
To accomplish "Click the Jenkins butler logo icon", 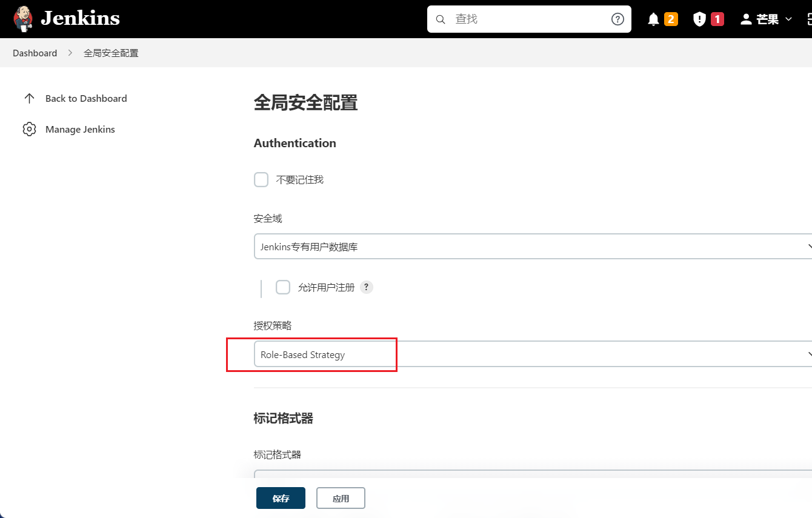I will pyautogui.click(x=23, y=19).
